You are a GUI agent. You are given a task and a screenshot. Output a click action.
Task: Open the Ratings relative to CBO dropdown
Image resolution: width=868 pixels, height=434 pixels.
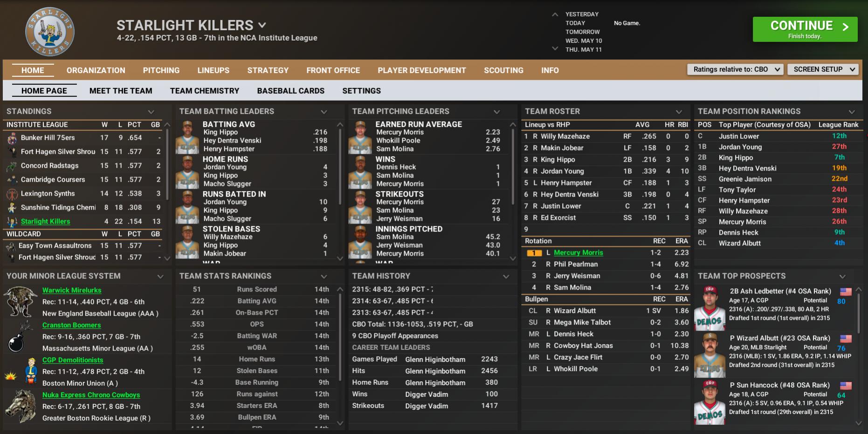click(736, 69)
